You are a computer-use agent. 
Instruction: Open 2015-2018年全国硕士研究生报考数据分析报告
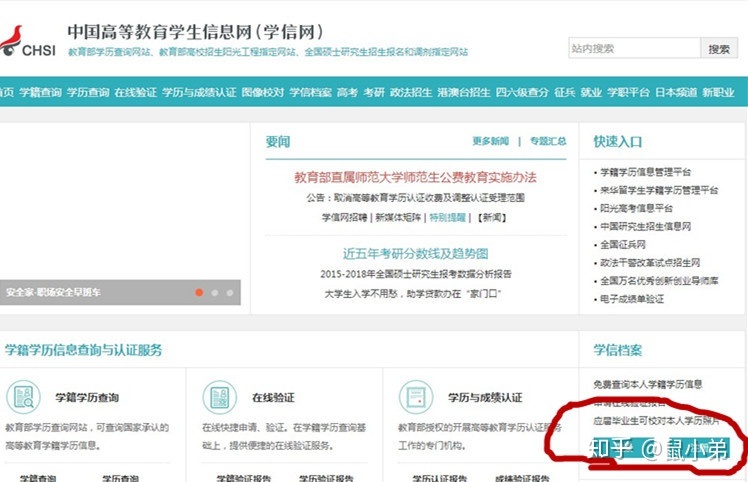point(416,274)
